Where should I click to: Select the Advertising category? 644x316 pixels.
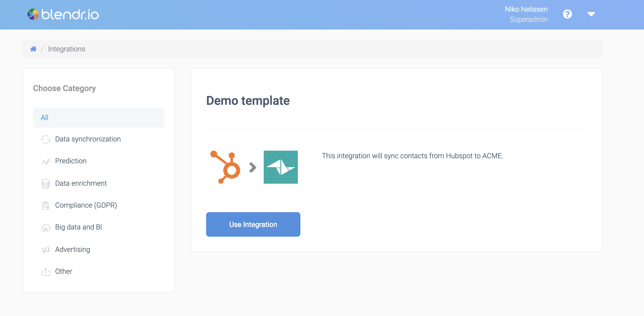[72, 249]
